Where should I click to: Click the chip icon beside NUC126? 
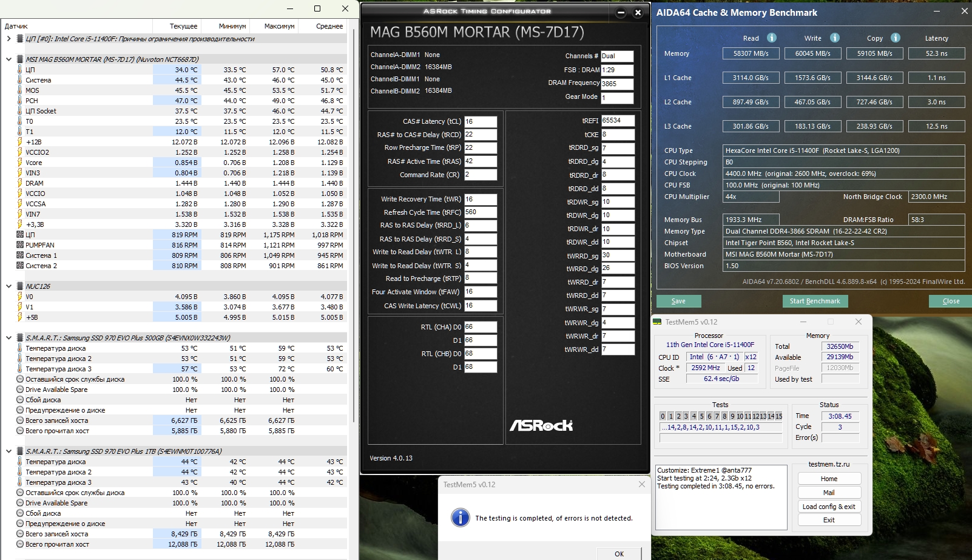(20, 286)
